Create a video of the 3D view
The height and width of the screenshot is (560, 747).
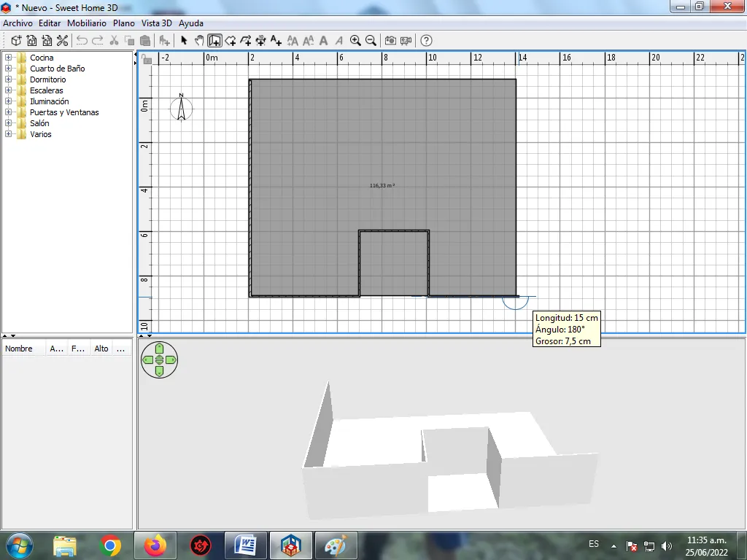(x=406, y=41)
